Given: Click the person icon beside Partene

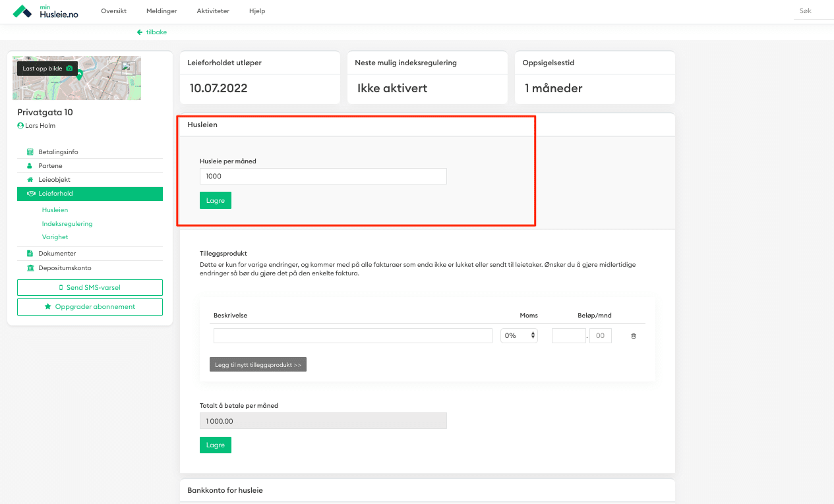Looking at the screenshot, I should point(30,166).
